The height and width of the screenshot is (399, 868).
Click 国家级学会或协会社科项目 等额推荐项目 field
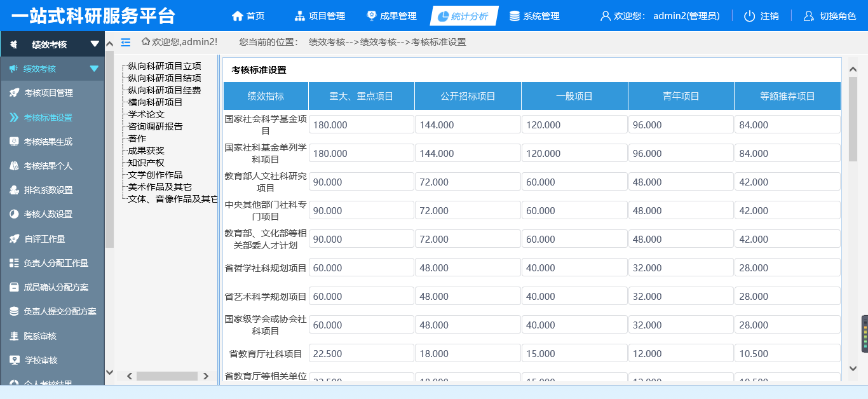[788, 325]
